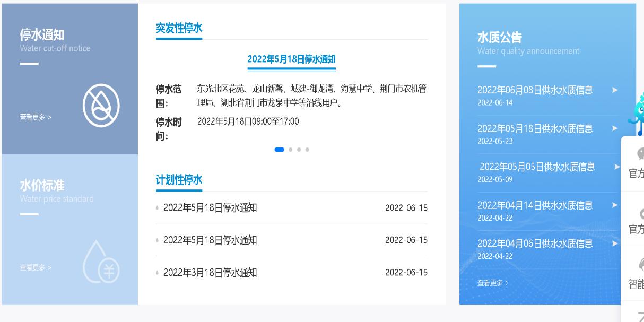
Task: Click the arrow icon beside 2022年06月08日供水水质信息
Action: tap(614, 90)
